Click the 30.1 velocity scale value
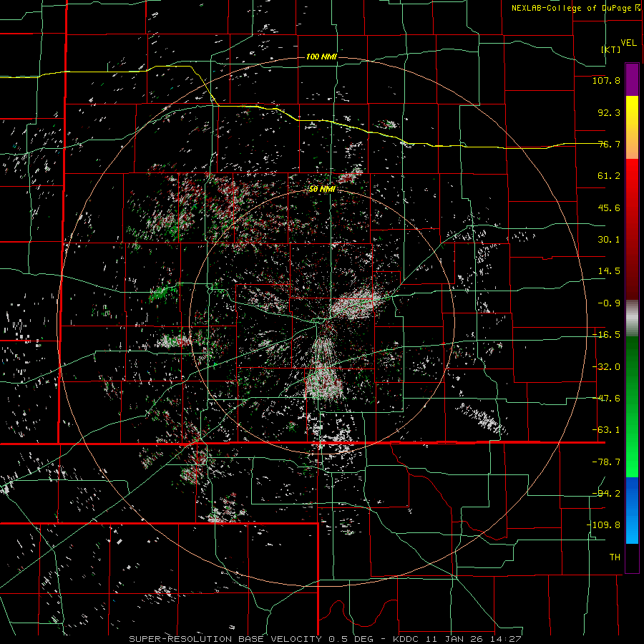The image size is (644, 644). coord(609,240)
